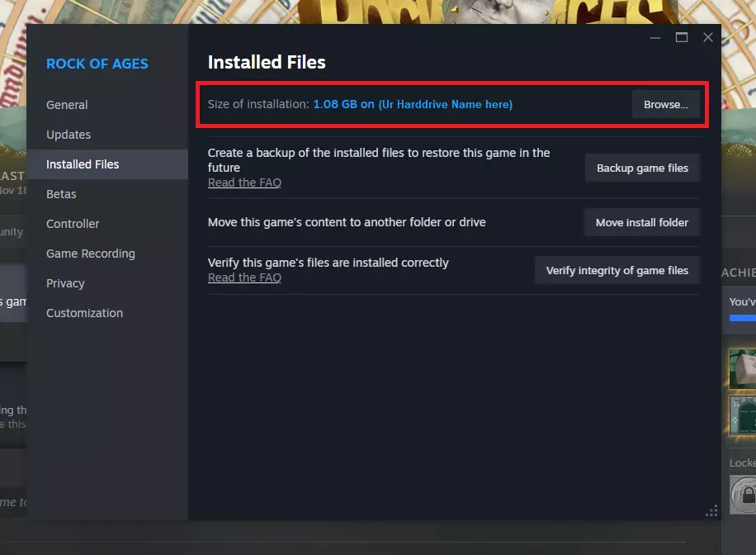The height and width of the screenshot is (555, 756).
Task: Open the FAQ link under the backup description
Action: pos(244,183)
